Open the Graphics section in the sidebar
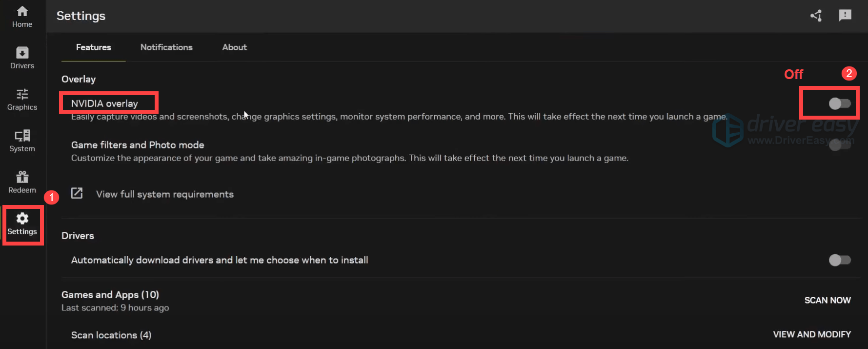 (x=22, y=99)
